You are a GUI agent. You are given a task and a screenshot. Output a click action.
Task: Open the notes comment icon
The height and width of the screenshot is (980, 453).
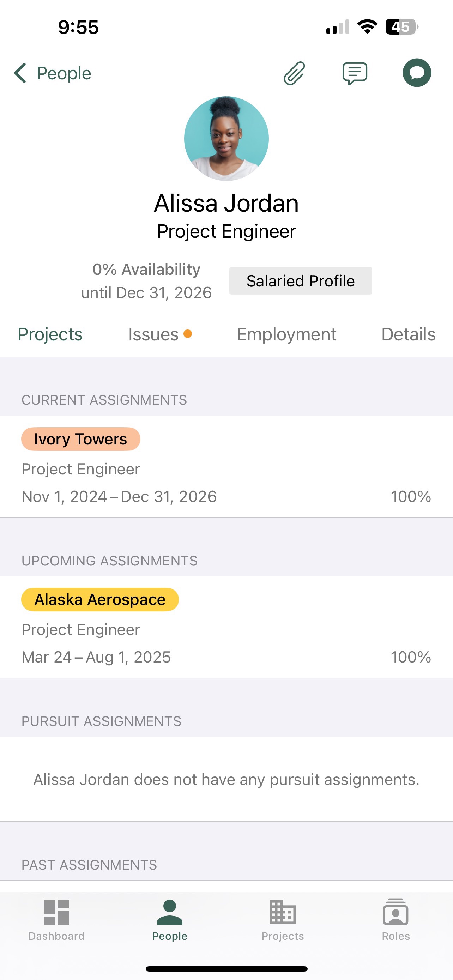[x=355, y=73]
